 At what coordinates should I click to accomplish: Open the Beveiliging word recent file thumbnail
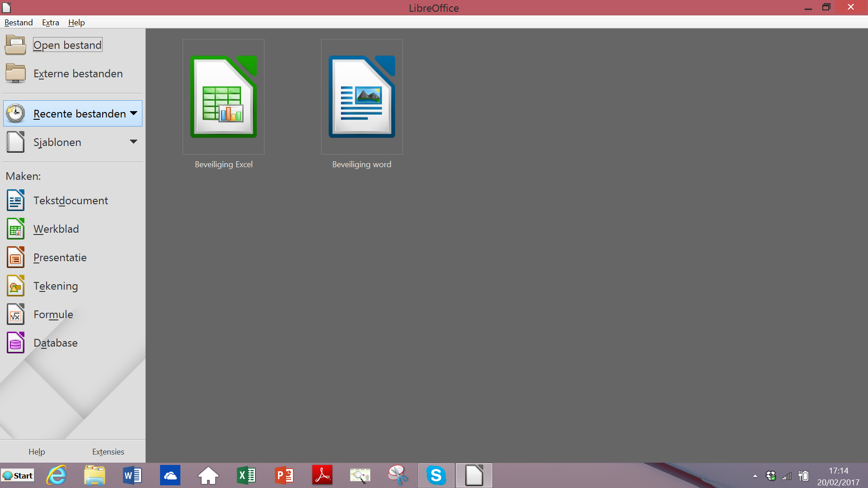(x=362, y=97)
